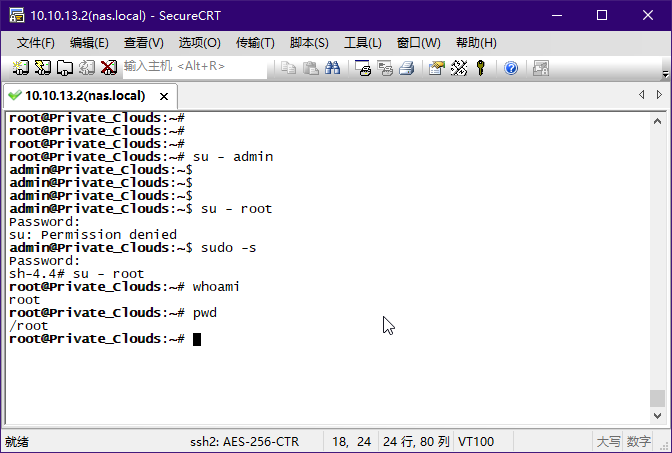Open Find using the binoculars icon
Image resolution: width=672 pixels, height=453 pixels.
(x=333, y=68)
